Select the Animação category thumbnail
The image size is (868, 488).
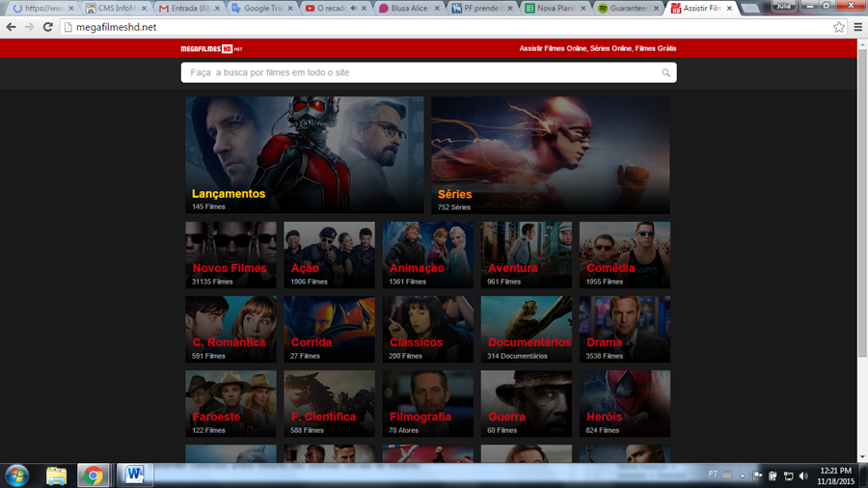[427, 255]
